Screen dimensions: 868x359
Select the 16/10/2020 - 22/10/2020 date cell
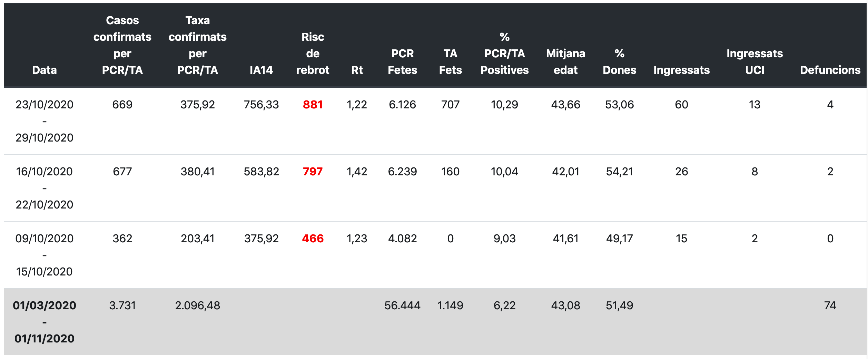45,188
